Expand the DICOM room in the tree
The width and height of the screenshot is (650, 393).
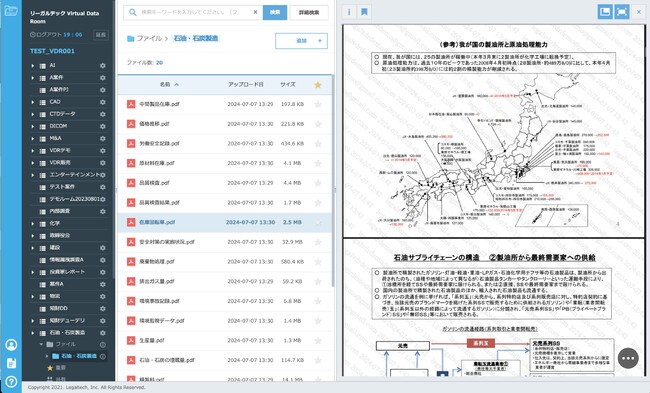click(33, 126)
